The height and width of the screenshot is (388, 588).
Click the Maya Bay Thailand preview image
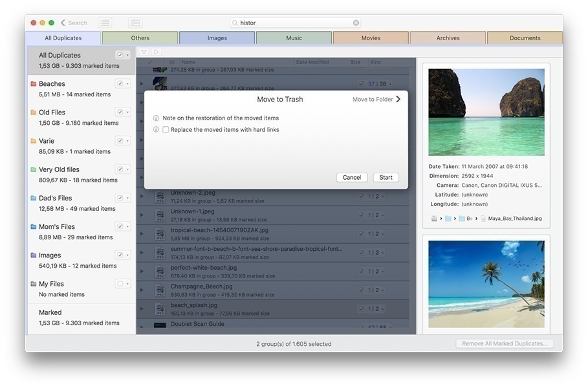[486, 112]
